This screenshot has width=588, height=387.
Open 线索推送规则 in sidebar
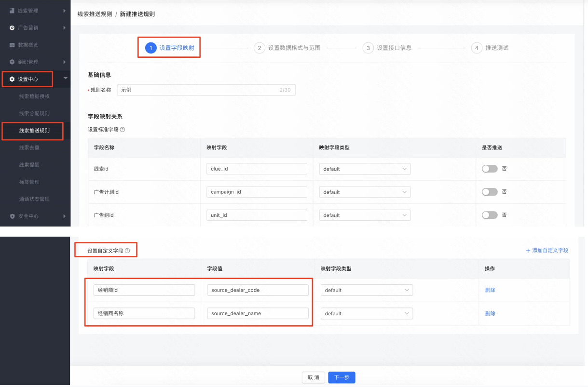point(34,131)
